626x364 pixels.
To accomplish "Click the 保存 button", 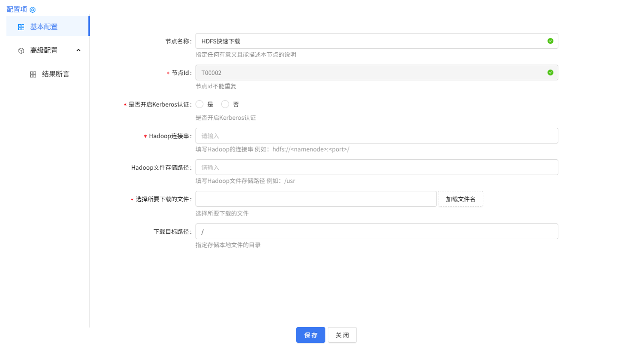I will tap(311, 335).
